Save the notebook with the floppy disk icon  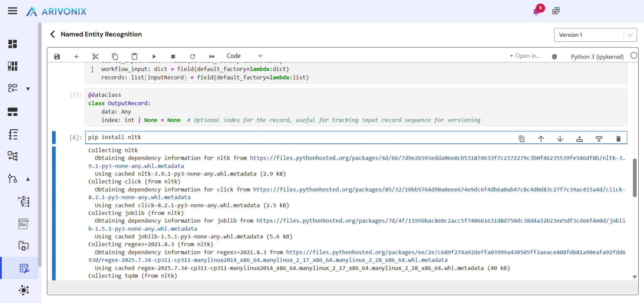point(57,56)
